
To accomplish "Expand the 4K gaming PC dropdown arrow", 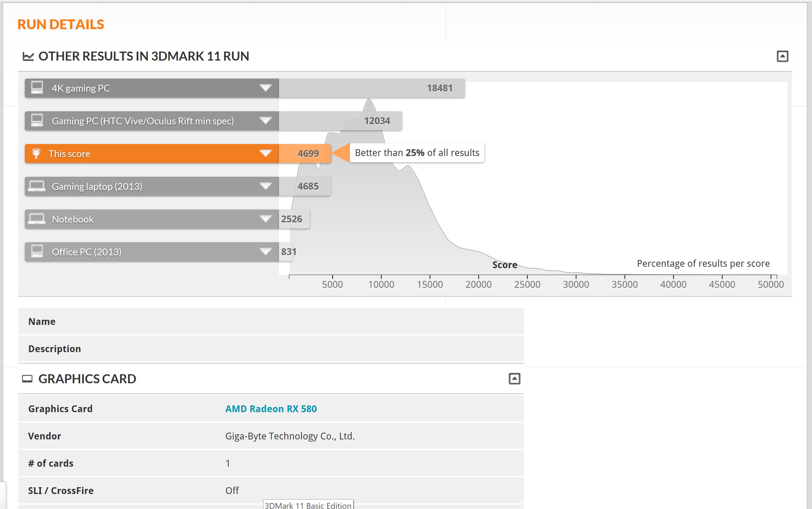I will coord(265,88).
